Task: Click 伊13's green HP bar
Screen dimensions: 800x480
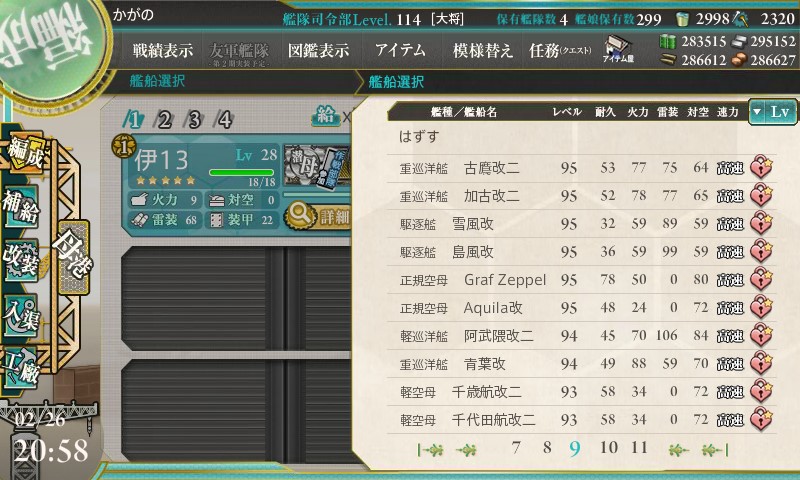Action: click(241, 172)
